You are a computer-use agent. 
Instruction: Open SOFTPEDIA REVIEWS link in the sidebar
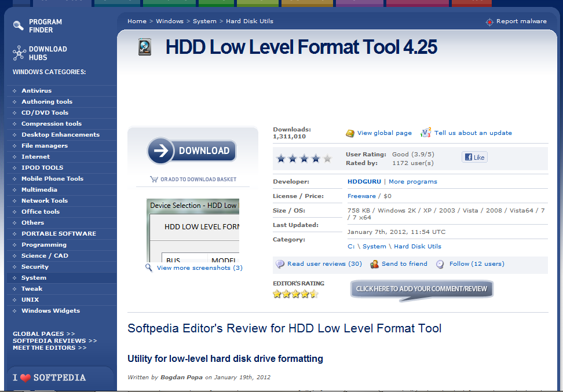54,340
